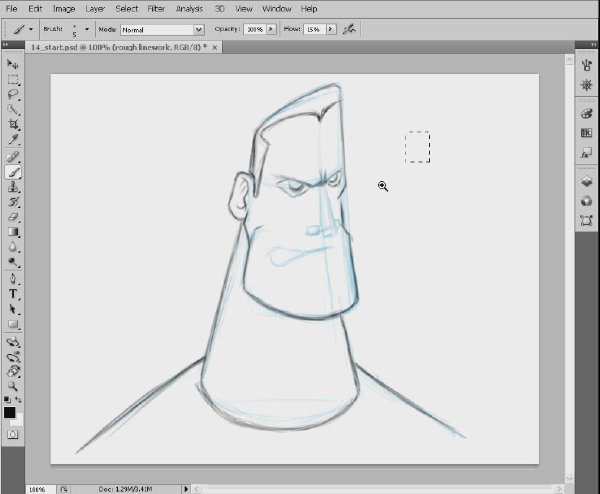
Task: Open the Paths panel icon
Action: [x=586, y=220]
